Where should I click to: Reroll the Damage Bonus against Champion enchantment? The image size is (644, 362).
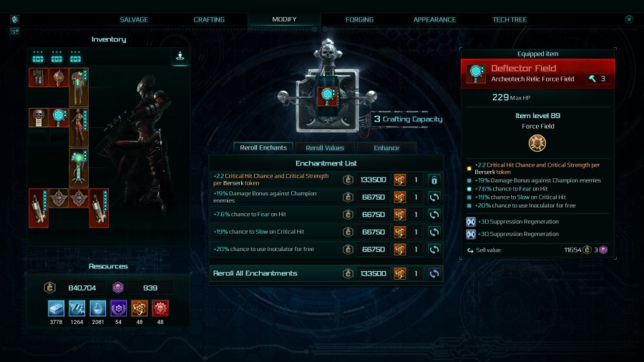pyautogui.click(x=434, y=197)
